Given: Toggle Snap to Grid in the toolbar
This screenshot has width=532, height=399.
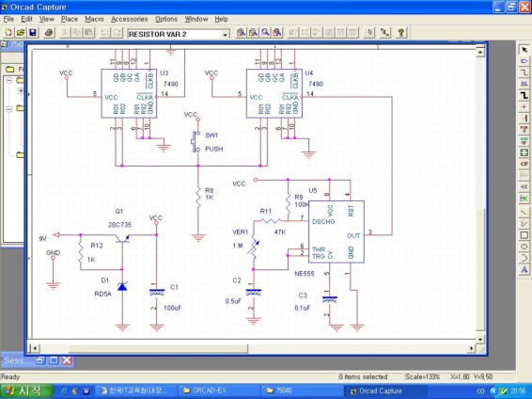Looking at the screenshot, I should [369, 33].
